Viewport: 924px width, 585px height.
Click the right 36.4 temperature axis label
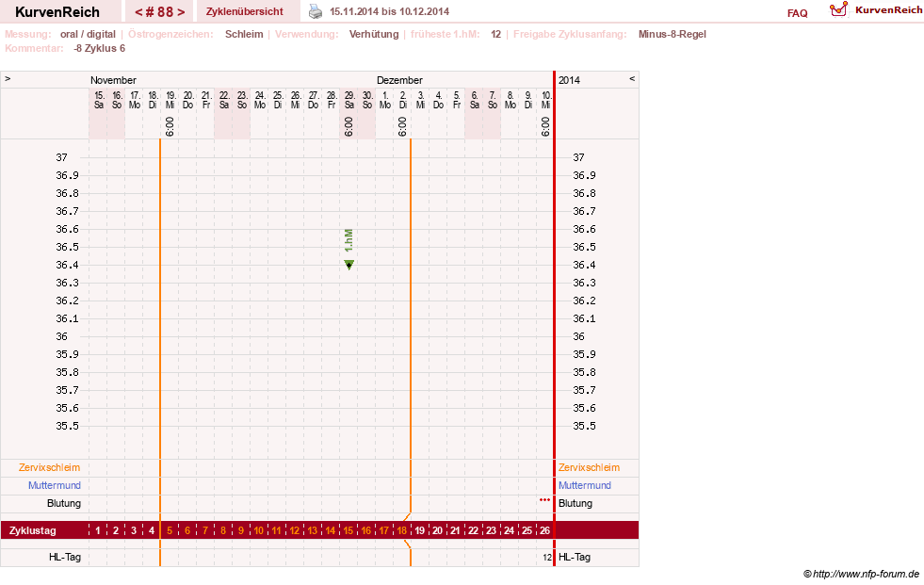(585, 265)
